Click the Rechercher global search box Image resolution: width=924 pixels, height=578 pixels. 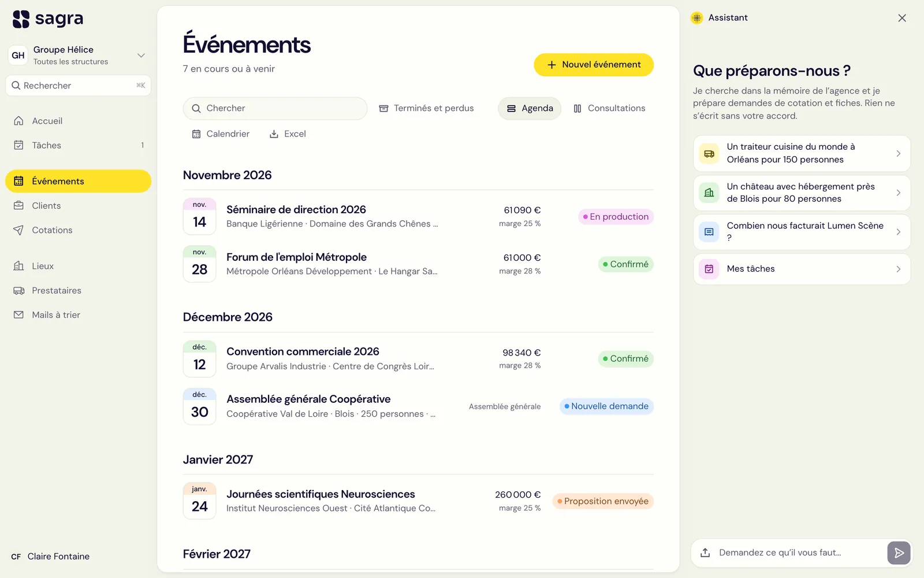79,86
